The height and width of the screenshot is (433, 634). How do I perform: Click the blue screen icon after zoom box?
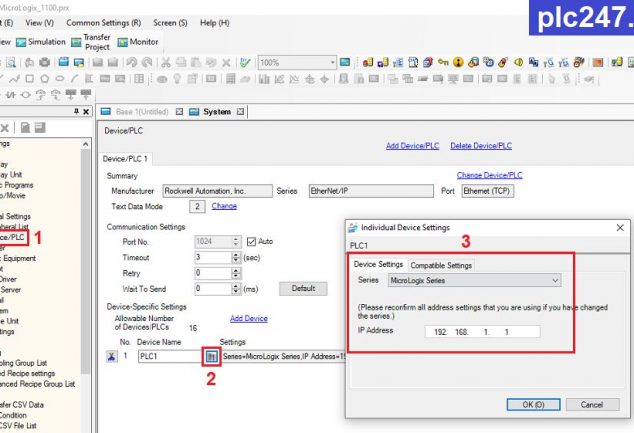tap(345, 62)
